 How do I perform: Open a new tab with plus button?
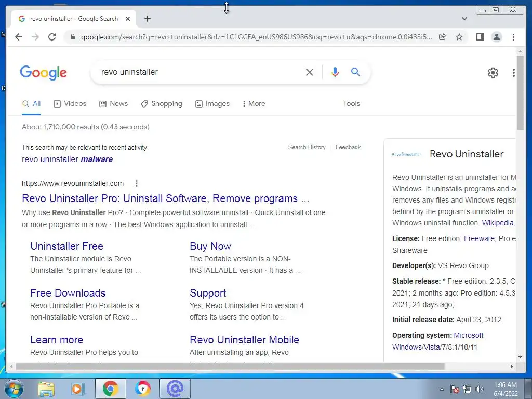[x=147, y=19]
